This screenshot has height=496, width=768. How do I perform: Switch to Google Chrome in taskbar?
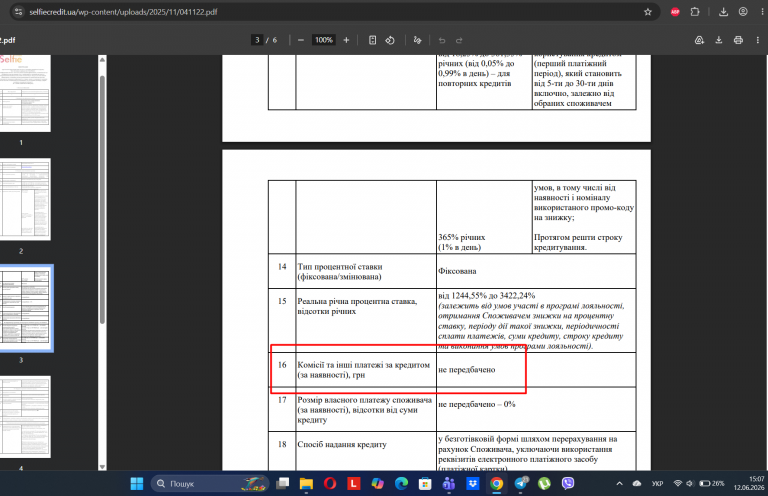point(497,484)
